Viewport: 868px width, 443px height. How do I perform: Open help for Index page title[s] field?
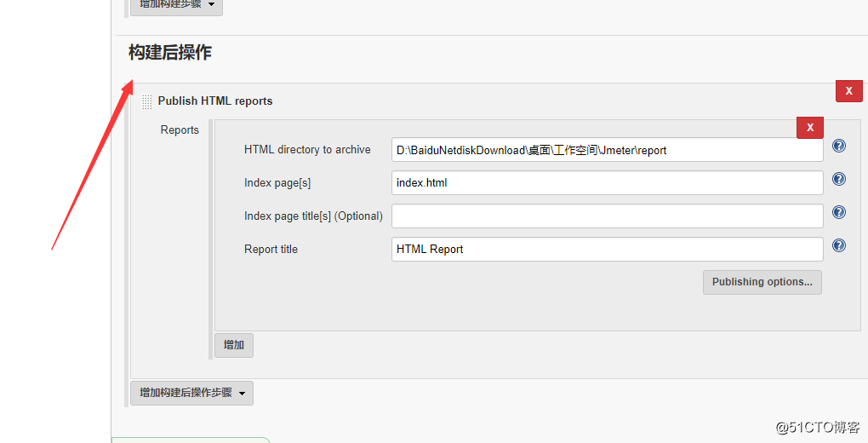click(x=839, y=212)
